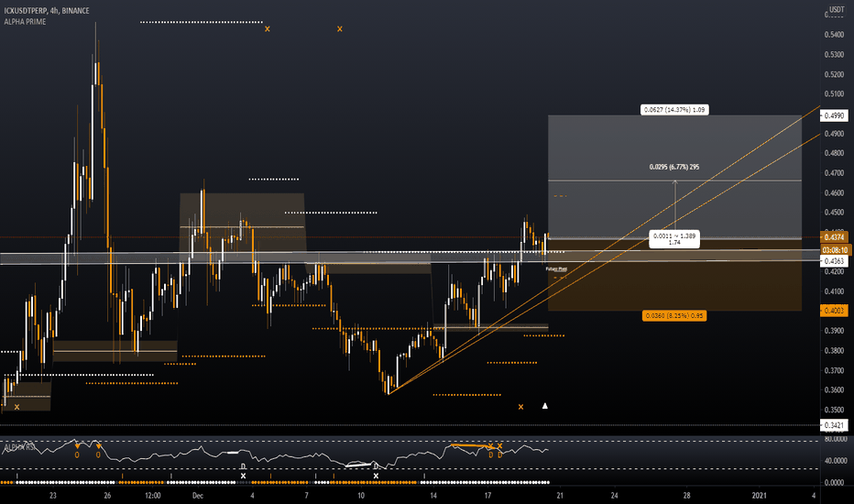Click the 21 date label on time axis
The width and height of the screenshot is (854, 504).
(560, 495)
